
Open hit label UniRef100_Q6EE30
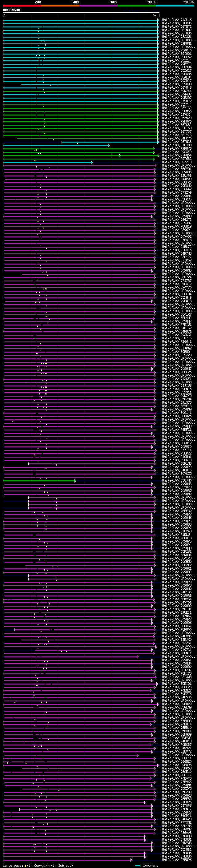[177, 511]
